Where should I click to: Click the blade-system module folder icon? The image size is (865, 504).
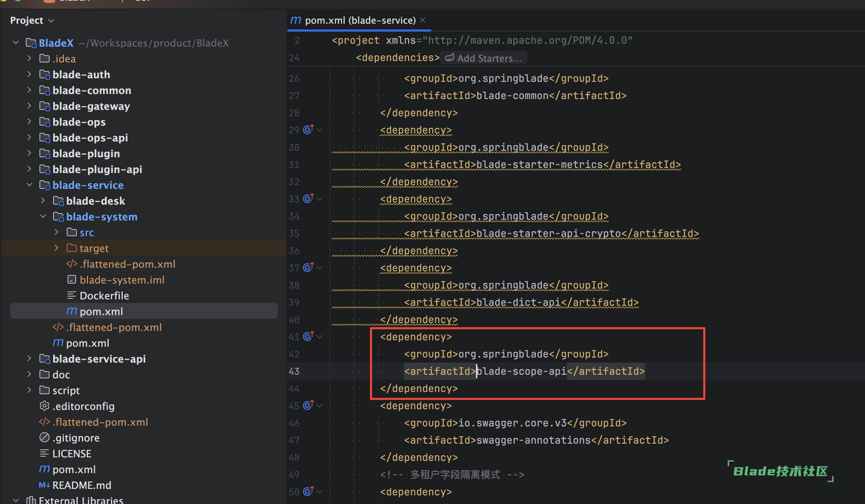pyautogui.click(x=58, y=217)
